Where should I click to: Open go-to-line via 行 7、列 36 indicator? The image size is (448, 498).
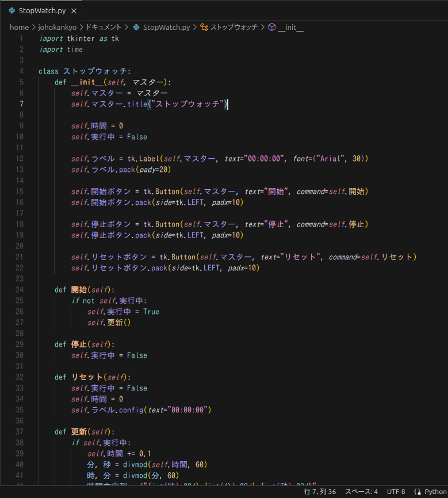tap(320, 492)
